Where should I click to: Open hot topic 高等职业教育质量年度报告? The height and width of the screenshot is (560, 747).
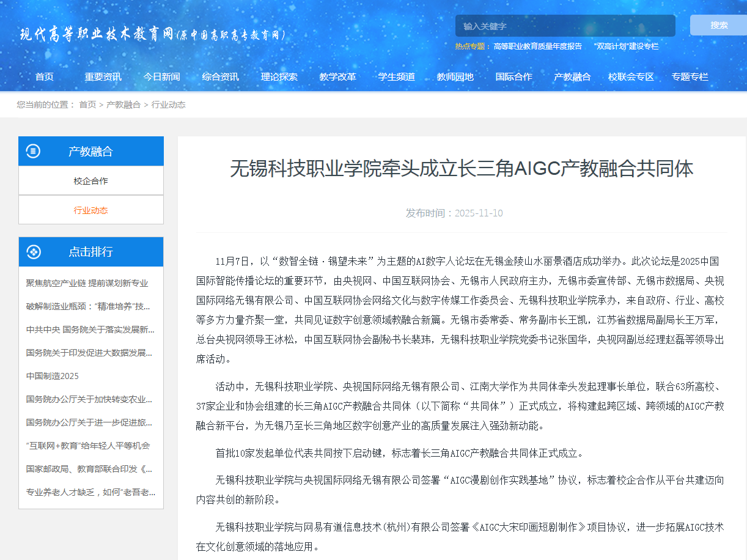(x=537, y=46)
